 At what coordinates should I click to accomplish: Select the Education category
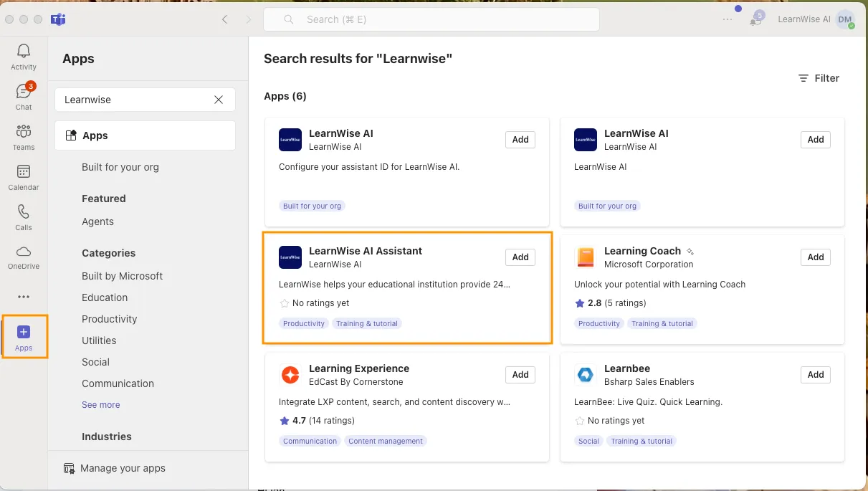coord(105,297)
